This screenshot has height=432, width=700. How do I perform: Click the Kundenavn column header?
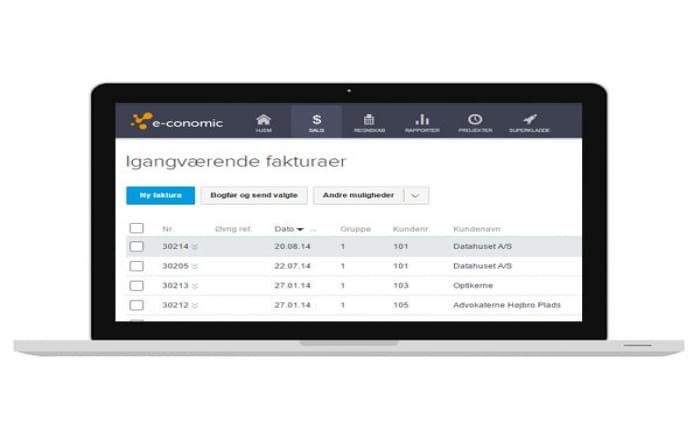pos(477,229)
